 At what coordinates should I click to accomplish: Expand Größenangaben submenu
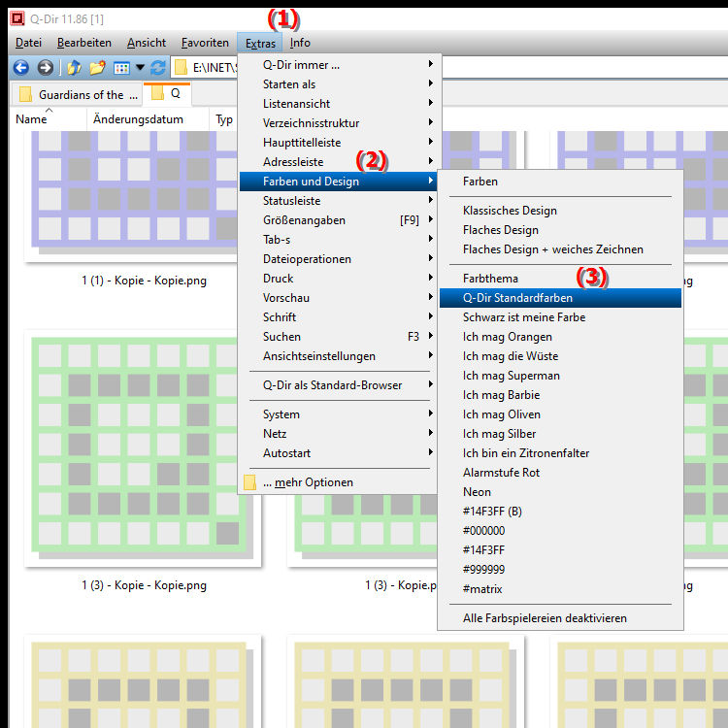[x=338, y=220]
